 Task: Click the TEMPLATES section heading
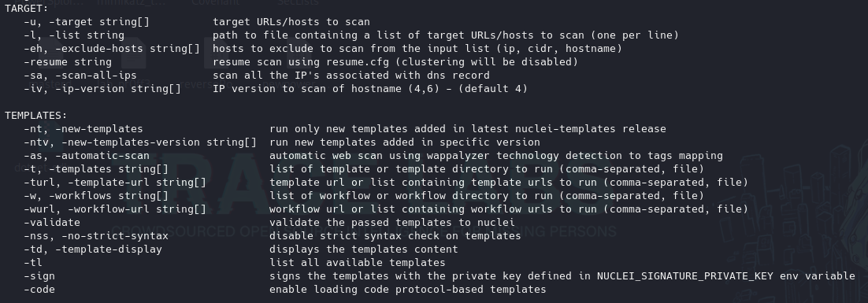(x=36, y=116)
